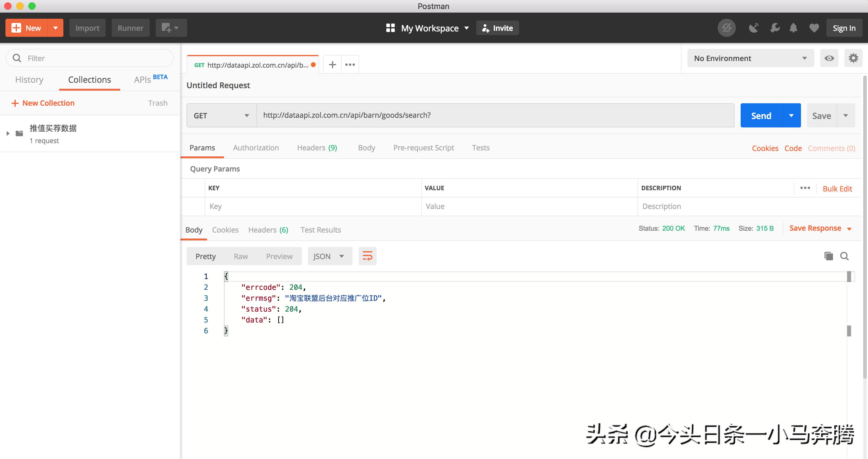Screen dimensions: 868x459
Task: Click the sync status offline icon
Action: click(x=726, y=28)
